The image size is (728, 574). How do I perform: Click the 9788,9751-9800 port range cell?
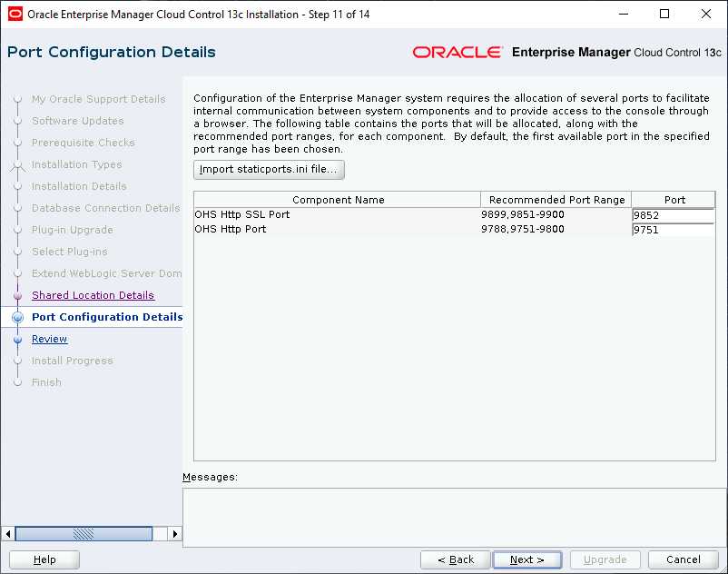coord(523,229)
